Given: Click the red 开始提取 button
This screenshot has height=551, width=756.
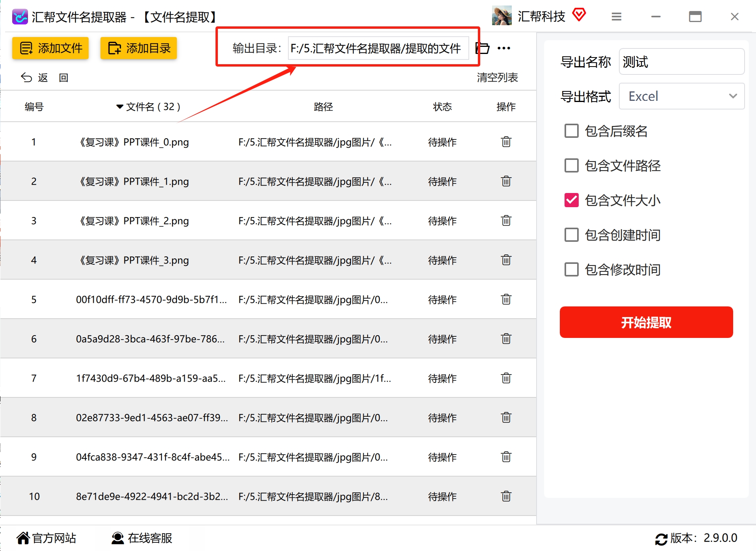Looking at the screenshot, I should [646, 322].
